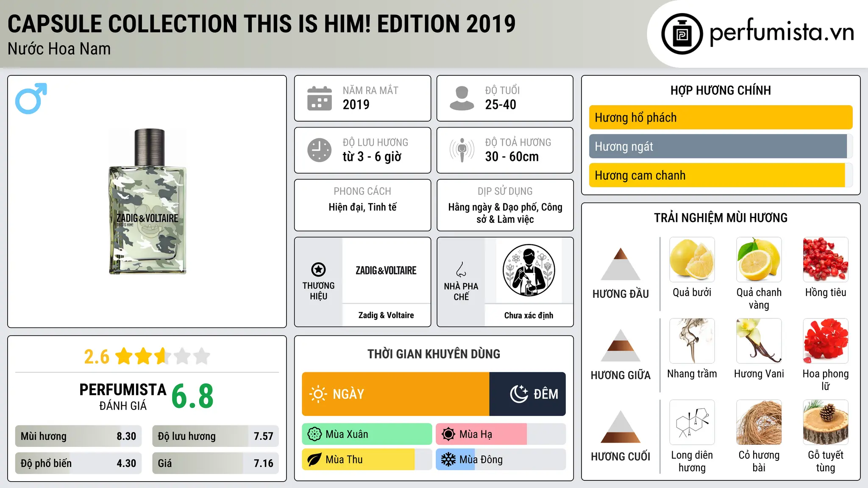Click the Nhang trầm incense image
This screenshot has height=488, width=868.
(x=692, y=341)
